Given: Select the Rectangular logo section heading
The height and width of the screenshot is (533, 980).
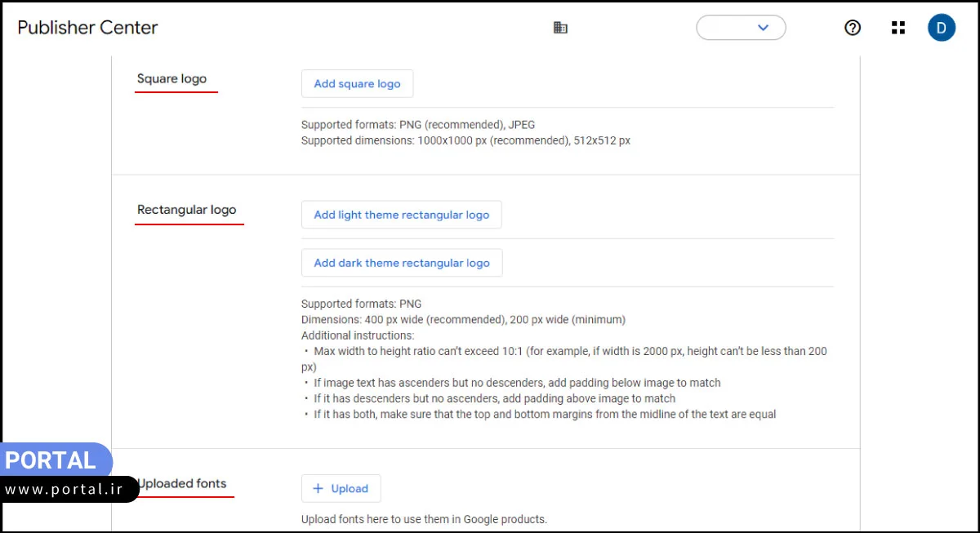Looking at the screenshot, I should (186, 210).
